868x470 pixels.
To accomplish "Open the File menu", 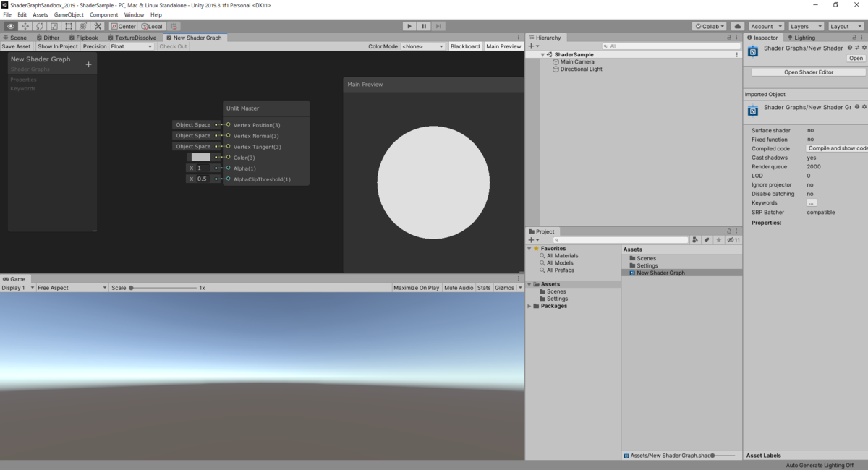I will [x=7, y=14].
